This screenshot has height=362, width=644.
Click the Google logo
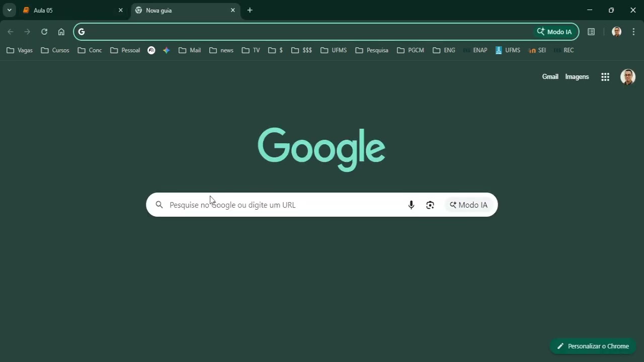(x=321, y=149)
